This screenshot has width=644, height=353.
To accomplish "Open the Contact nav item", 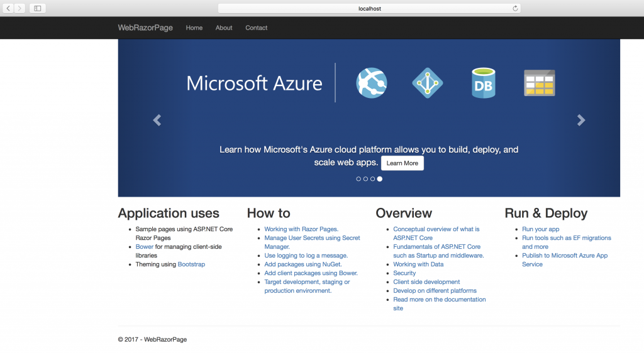I will coord(257,28).
